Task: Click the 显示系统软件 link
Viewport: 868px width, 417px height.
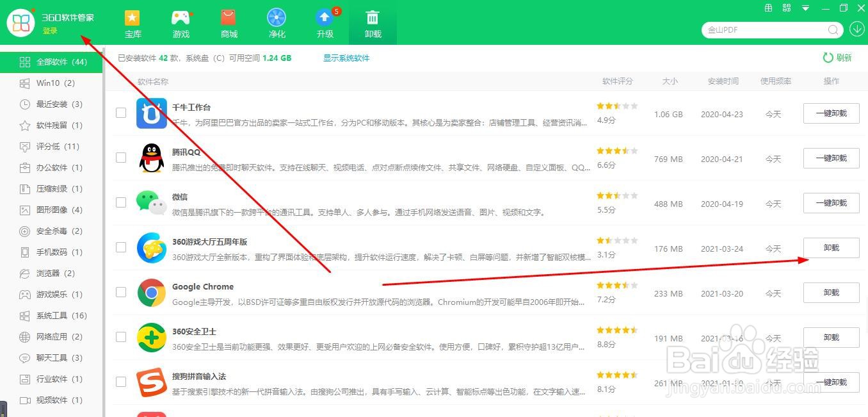Action: 346,58
